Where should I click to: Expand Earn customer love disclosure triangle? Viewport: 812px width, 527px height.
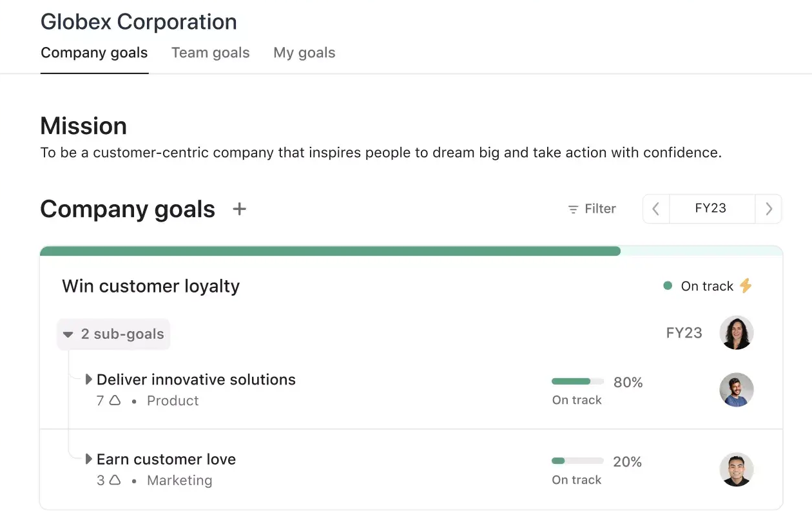(89, 459)
